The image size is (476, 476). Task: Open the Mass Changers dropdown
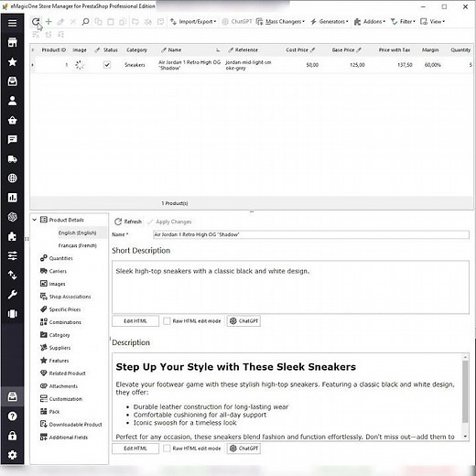pos(280,21)
